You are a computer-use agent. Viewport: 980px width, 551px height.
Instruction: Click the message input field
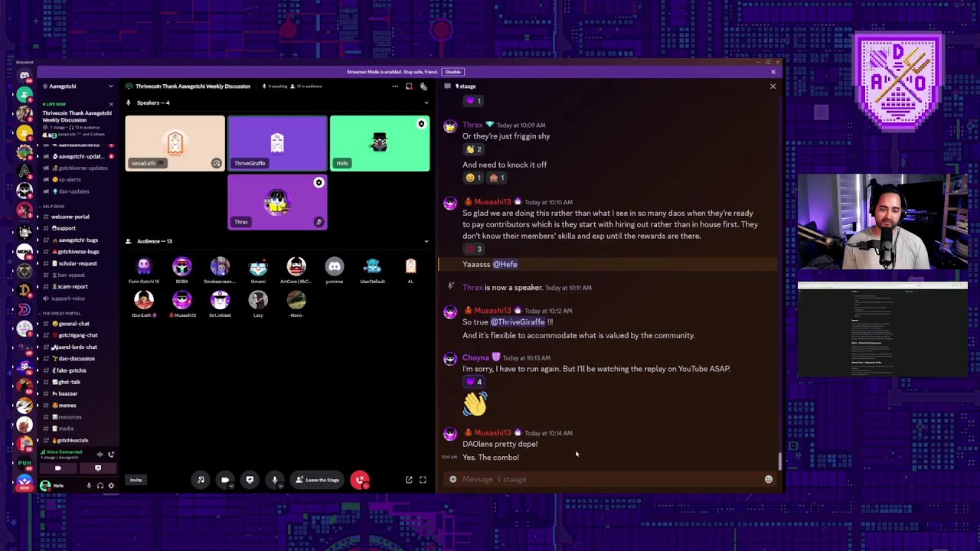610,479
